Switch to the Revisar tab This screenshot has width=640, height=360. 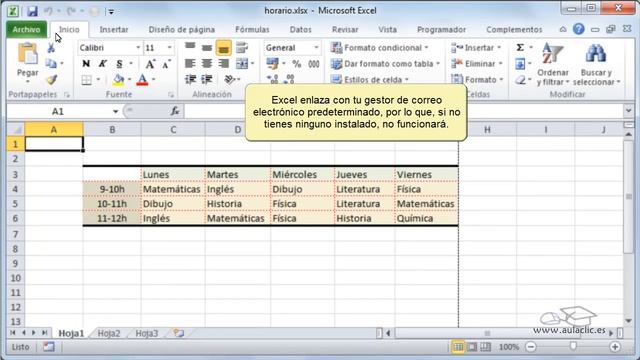click(x=345, y=29)
